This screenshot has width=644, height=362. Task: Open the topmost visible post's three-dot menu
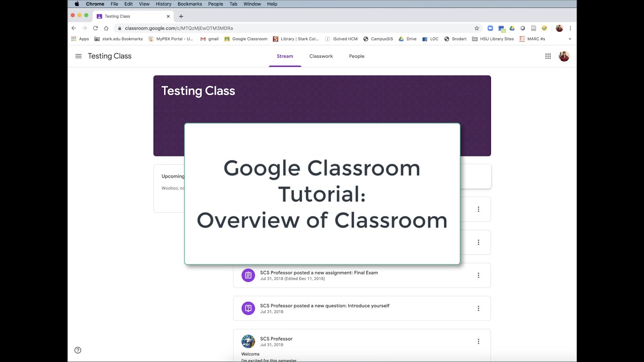478,209
